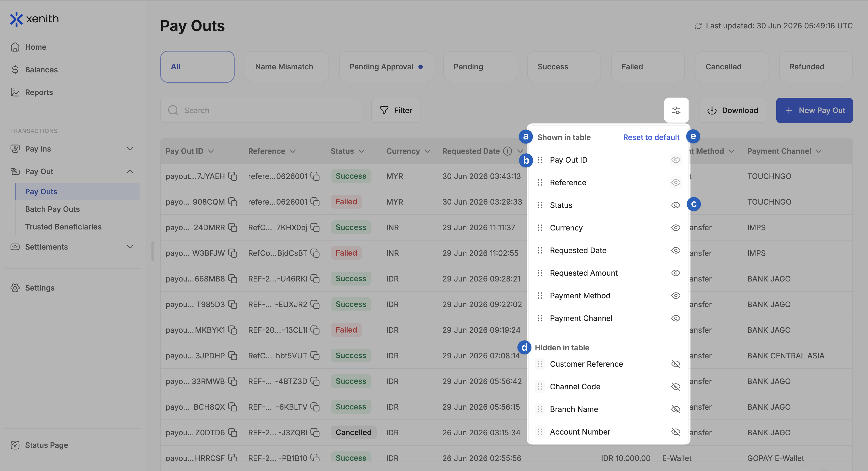Viewport: 868px width, 471px height.
Task: Copy the reference ending -13CL1I
Action: pos(315,330)
